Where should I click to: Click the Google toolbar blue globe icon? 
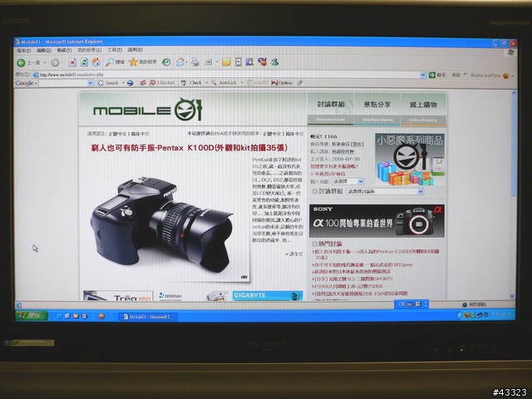(x=130, y=83)
